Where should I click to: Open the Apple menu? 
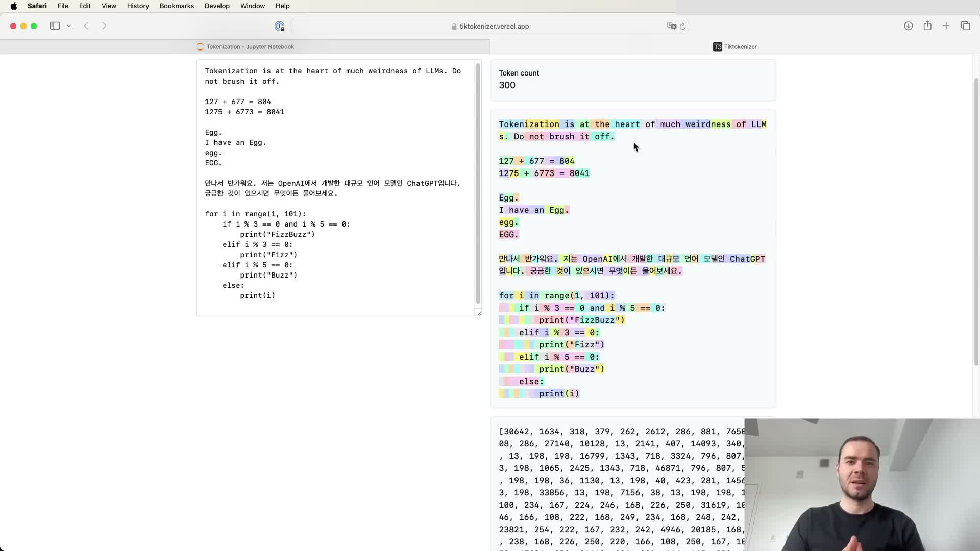point(14,6)
